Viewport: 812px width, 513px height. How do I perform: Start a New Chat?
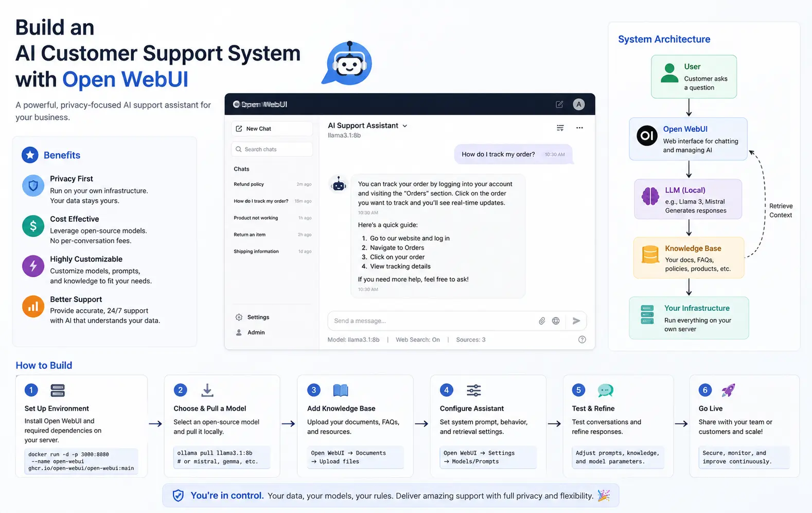[x=272, y=129]
